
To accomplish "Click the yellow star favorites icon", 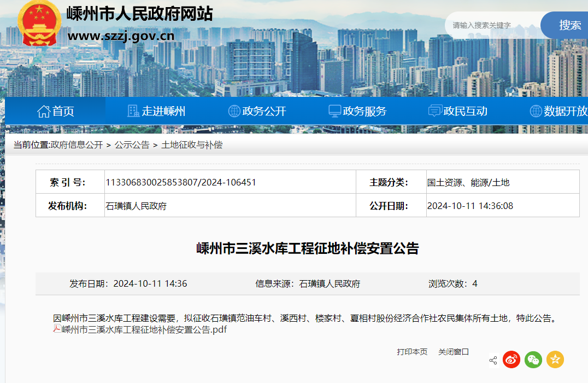I will (x=555, y=359).
